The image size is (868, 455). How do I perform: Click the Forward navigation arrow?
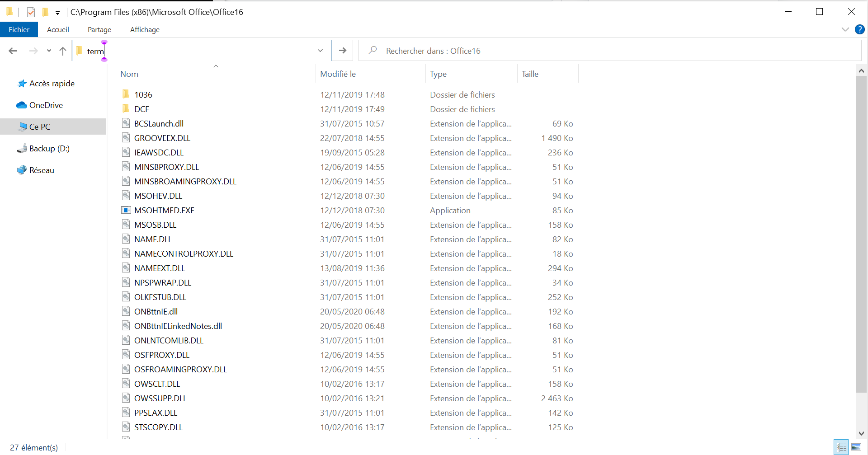[33, 51]
